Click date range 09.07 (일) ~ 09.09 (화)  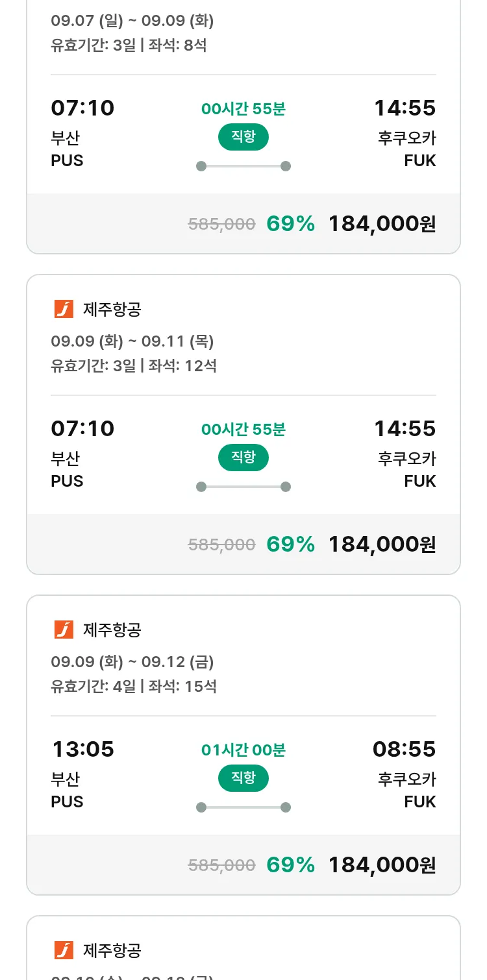click(132, 21)
